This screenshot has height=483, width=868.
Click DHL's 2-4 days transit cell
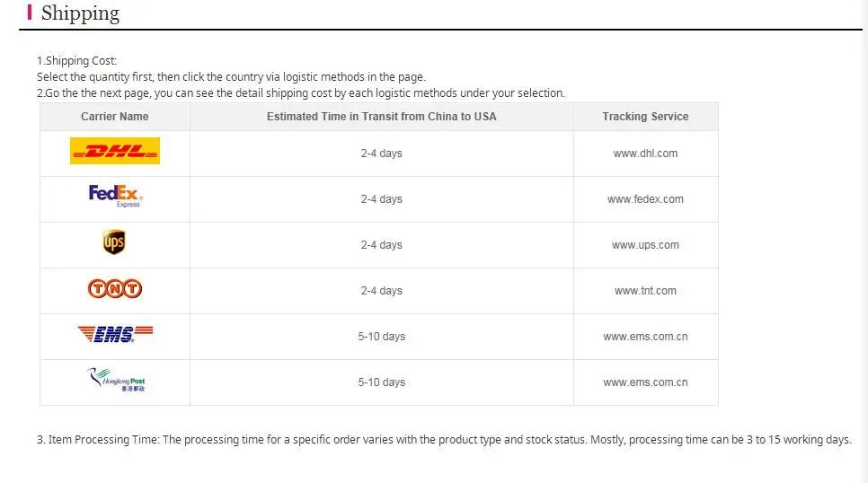[x=382, y=154]
